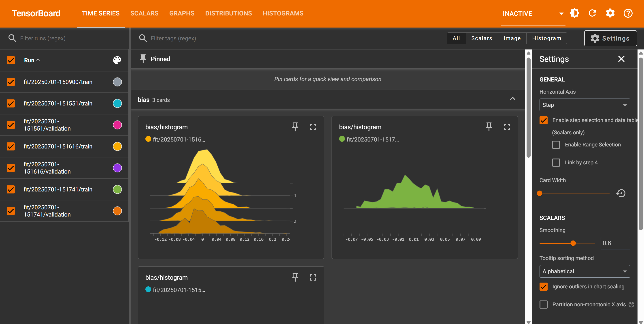Fullscreen the fit/20250701-1517 bias/histogram card

[507, 127]
